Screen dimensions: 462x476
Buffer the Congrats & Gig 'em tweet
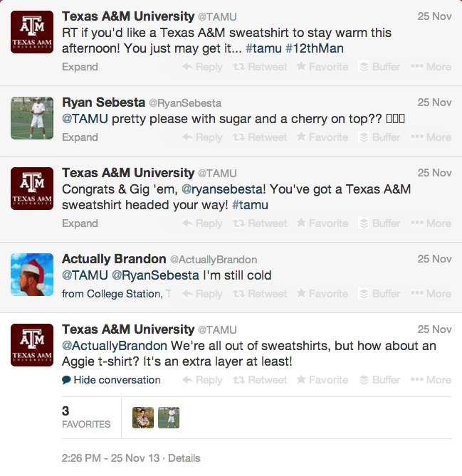tap(379, 223)
